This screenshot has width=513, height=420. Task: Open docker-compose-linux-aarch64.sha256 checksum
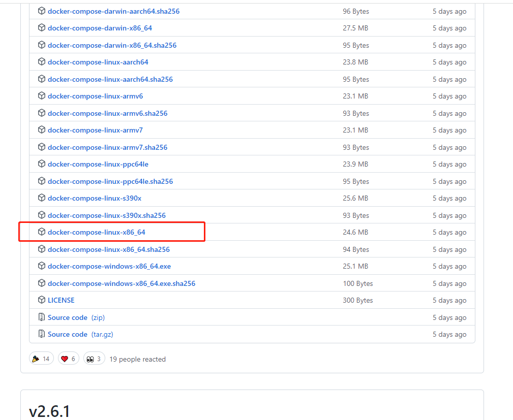(x=110, y=79)
